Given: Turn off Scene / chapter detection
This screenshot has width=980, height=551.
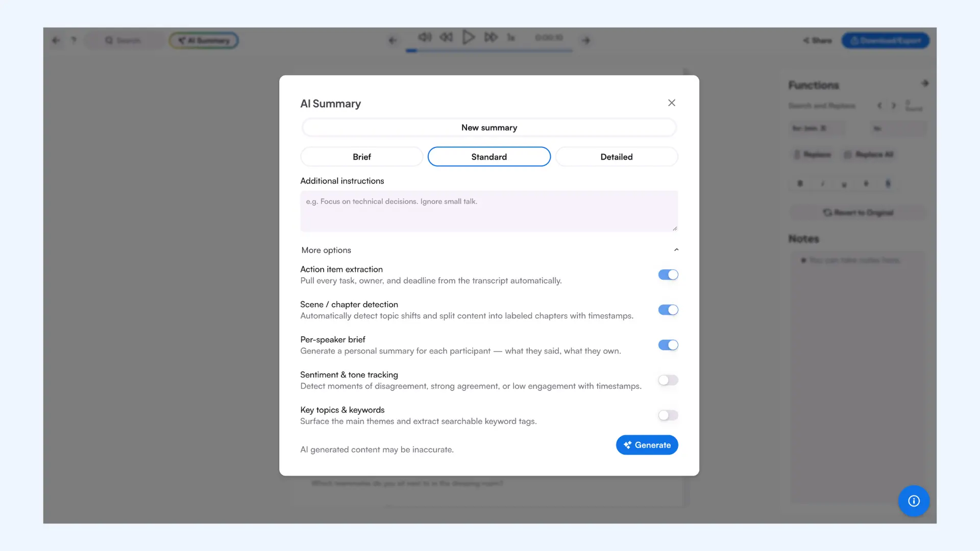Looking at the screenshot, I should (x=668, y=310).
